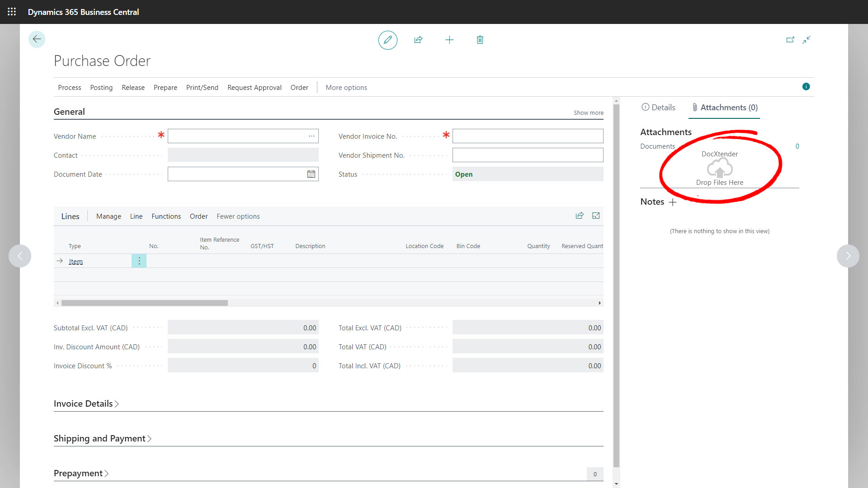Expand the Shipping and Payment section
Viewport: 868px width, 488px height.
[x=103, y=438]
